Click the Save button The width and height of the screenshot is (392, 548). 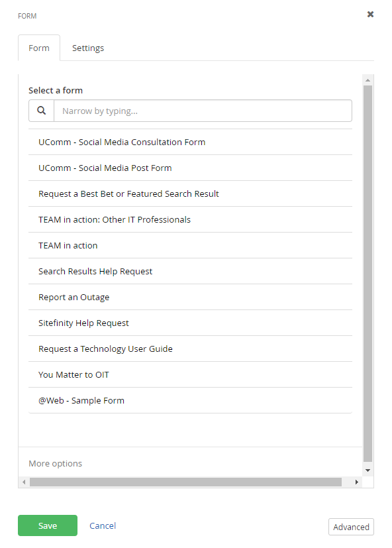[47, 525]
